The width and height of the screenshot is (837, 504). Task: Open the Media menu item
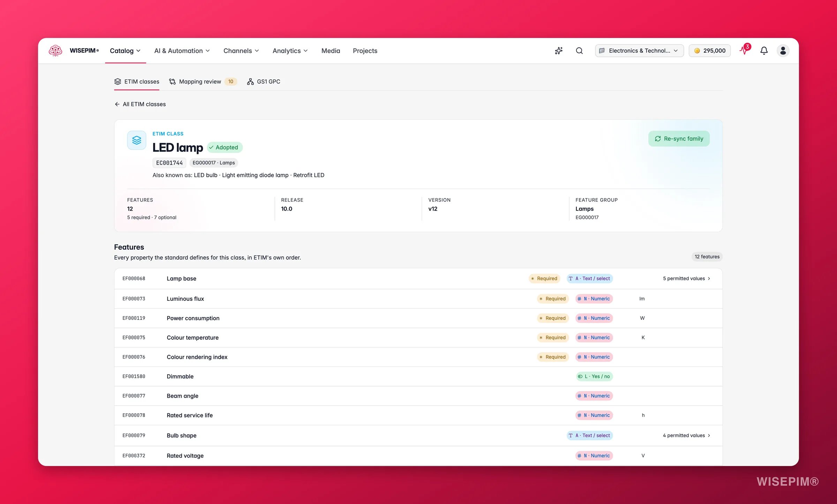tap(331, 51)
